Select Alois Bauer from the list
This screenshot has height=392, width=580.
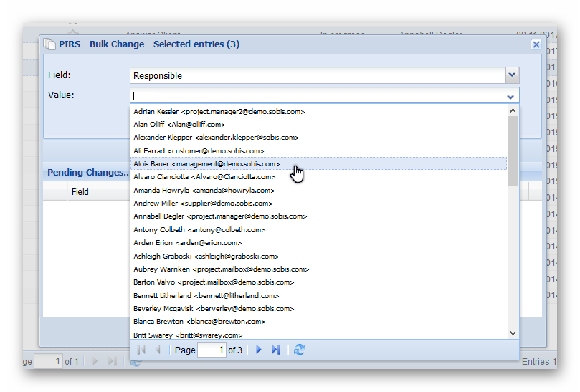(206, 164)
